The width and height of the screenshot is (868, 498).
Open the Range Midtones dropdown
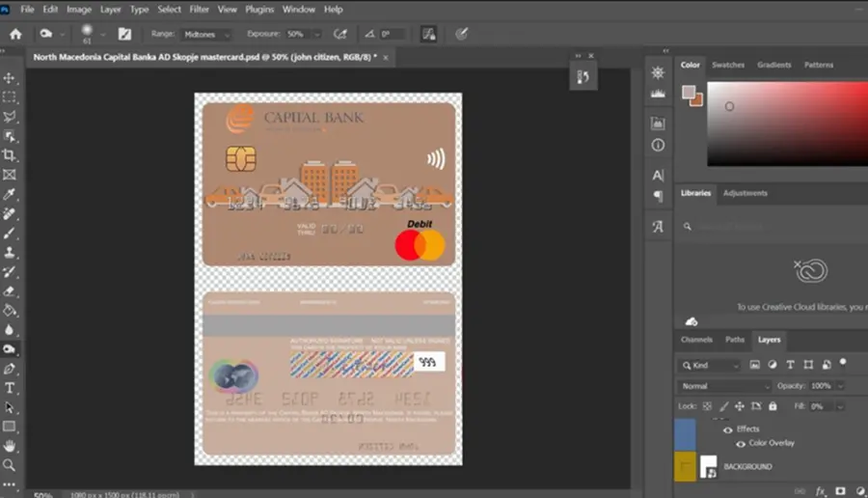coord(205,35)
